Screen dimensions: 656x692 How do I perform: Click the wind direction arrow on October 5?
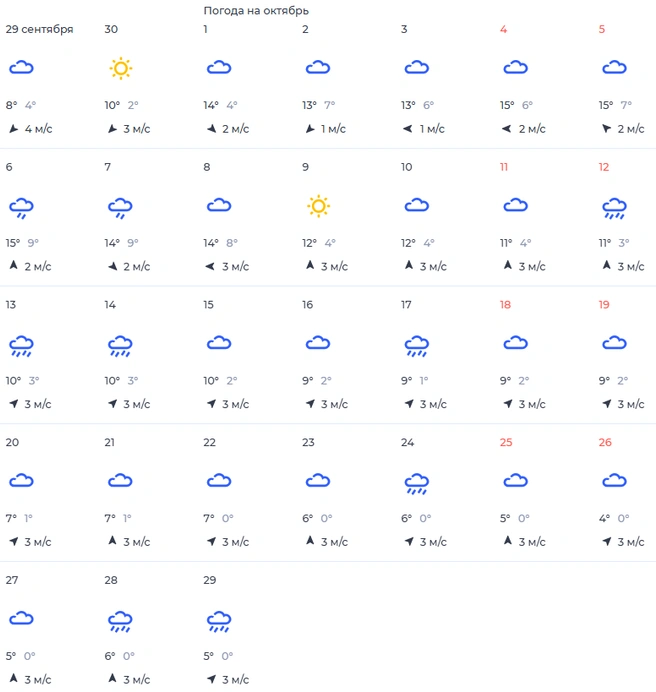pyautogui.click(x=607, y=128)
